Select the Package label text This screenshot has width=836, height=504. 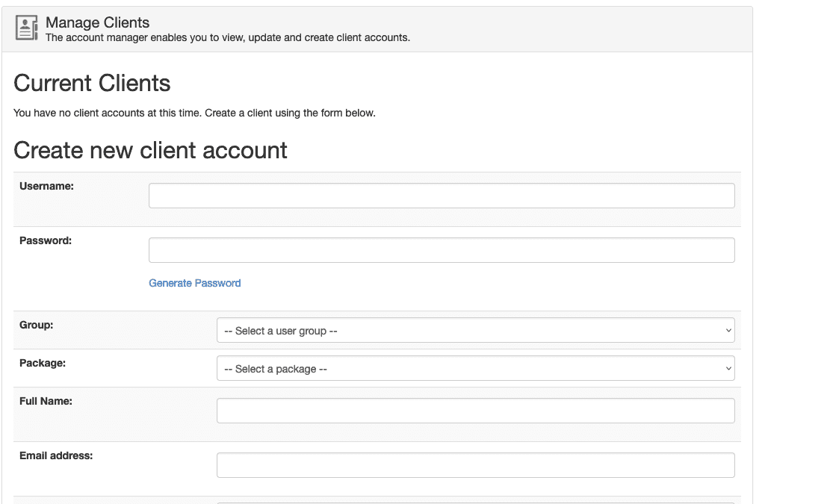[43, 363]
